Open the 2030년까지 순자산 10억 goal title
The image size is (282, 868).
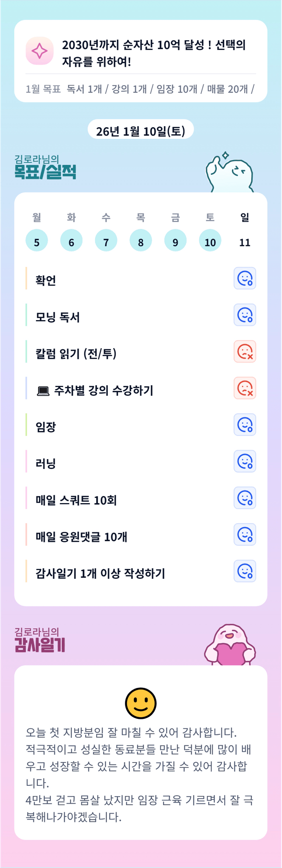pos(153,53)
